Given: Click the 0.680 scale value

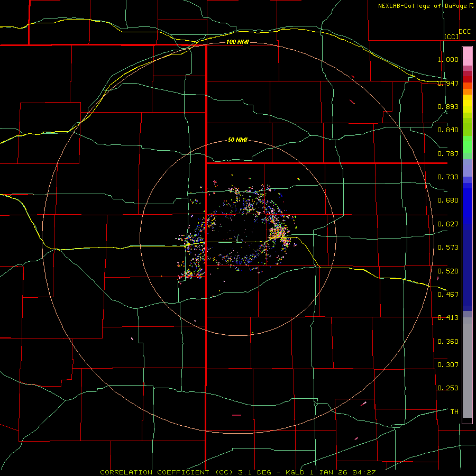Looking at the screenshot, I should (x=448, y=200).
